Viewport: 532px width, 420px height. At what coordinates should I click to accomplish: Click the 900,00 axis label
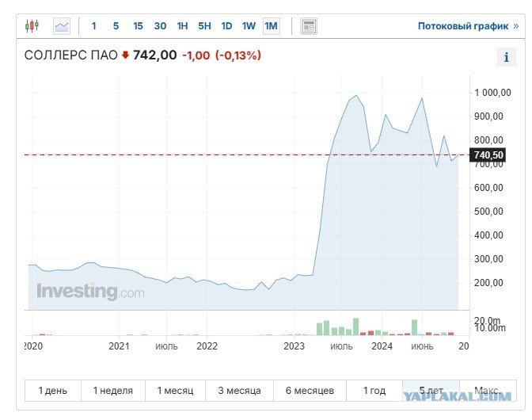(488, 116)
